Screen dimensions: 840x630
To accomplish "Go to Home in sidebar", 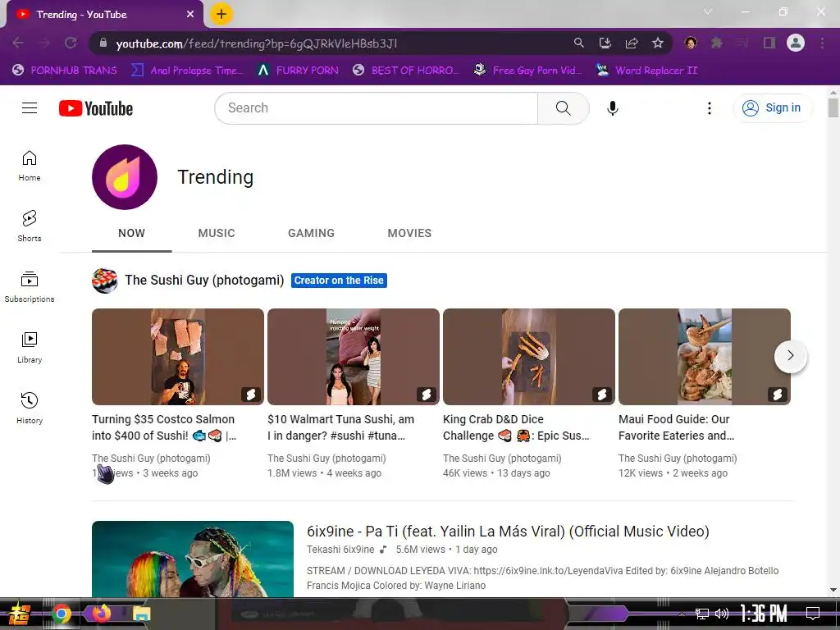I will [30, 166].
